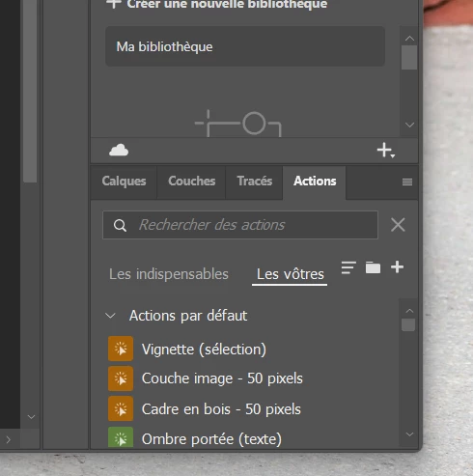Click the magnifier icon in the actions search
The width and height of the screenshot is (473, 476).
tap(120, 225)
